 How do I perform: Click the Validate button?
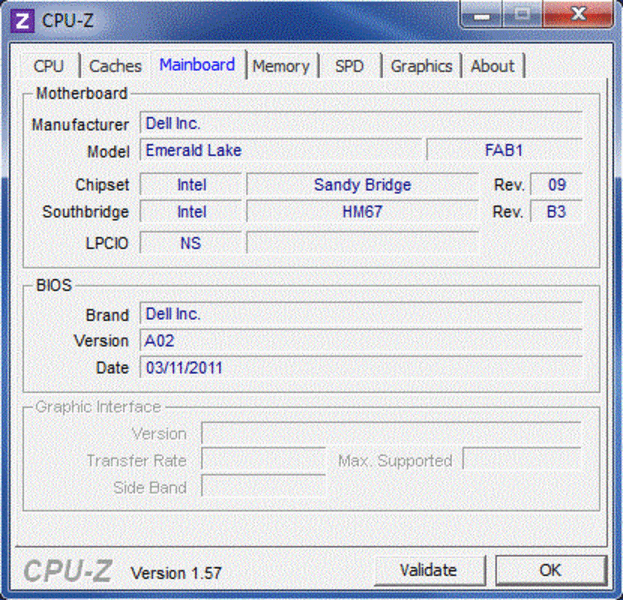[x=429, y=571]
